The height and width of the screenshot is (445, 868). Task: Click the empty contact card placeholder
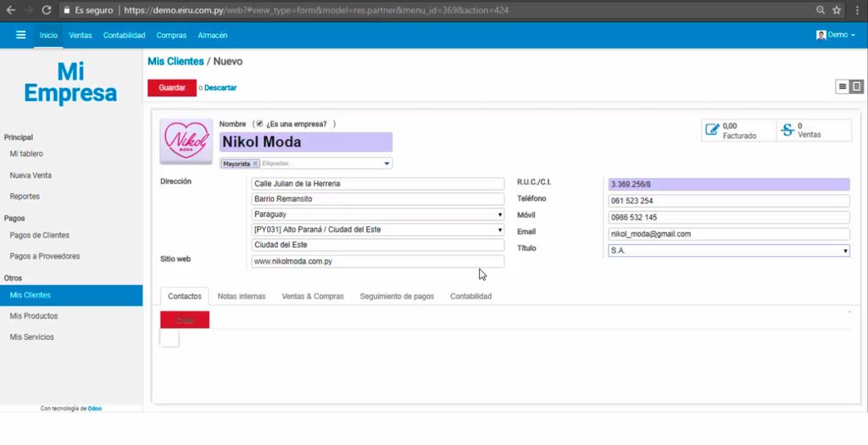coord(170,338)
